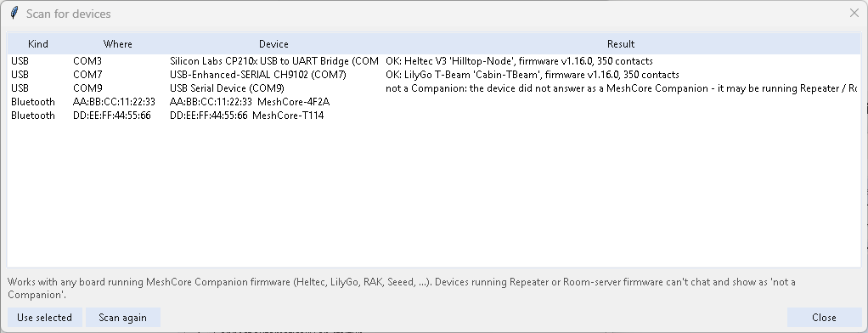Select Bluetooth device MeshCore-4F2A

pyautogui.click(x=434, y=102)
